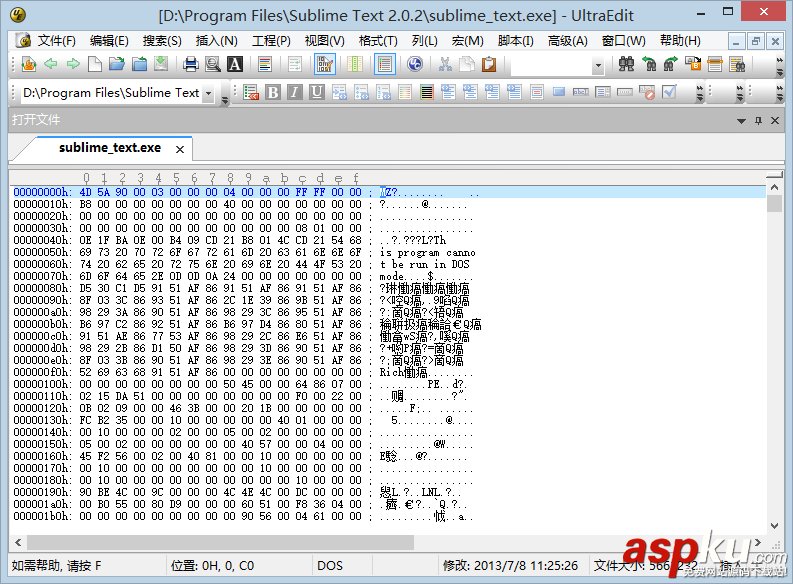Viewport: 793px width, 584px height.
Task: Print the current document
Action: pyautogui.click(x=191, y=64)
